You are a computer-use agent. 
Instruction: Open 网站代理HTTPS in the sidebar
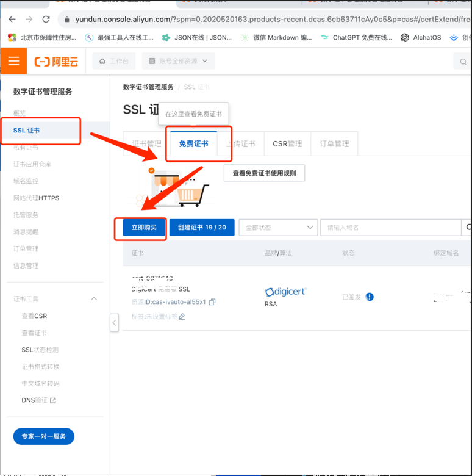(x=36, y=198)
